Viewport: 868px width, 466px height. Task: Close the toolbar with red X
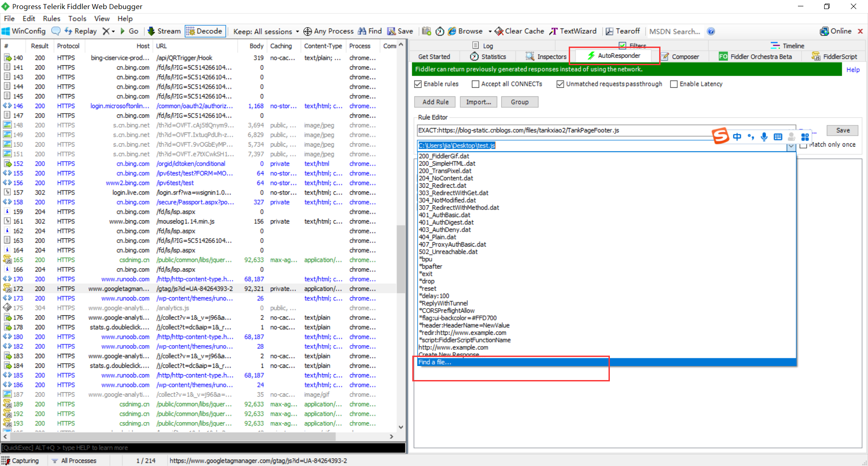(x=860, y=31)
